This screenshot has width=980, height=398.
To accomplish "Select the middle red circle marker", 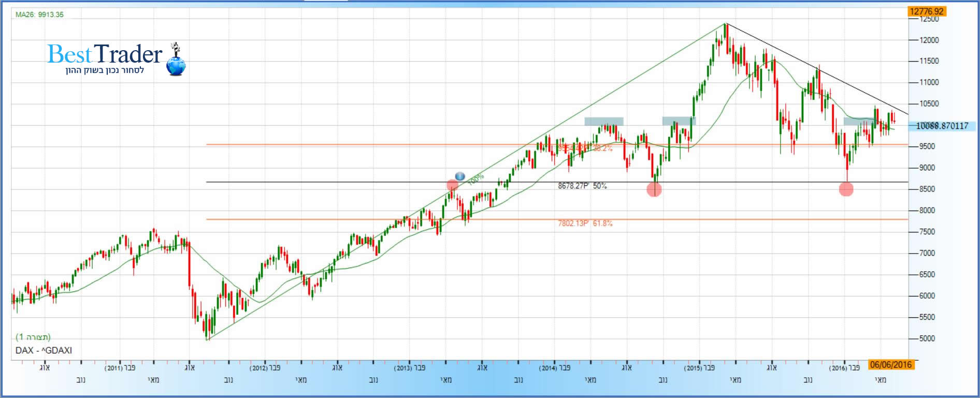I will (x=654, y=189).
